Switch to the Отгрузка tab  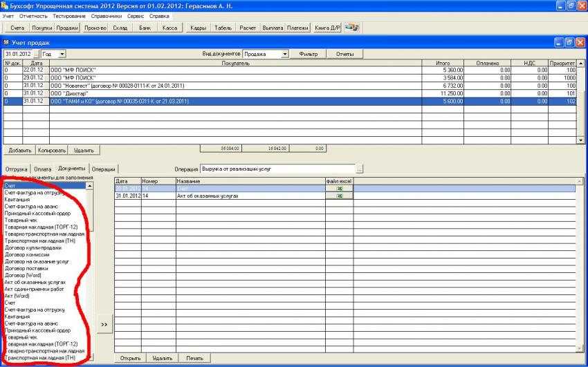coord(17,169)
